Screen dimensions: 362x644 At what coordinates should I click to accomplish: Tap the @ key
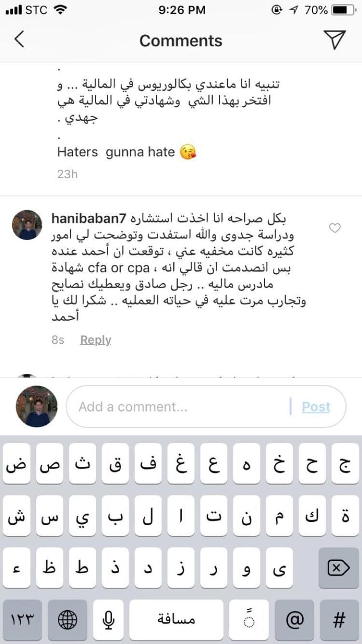click(294, 620)
